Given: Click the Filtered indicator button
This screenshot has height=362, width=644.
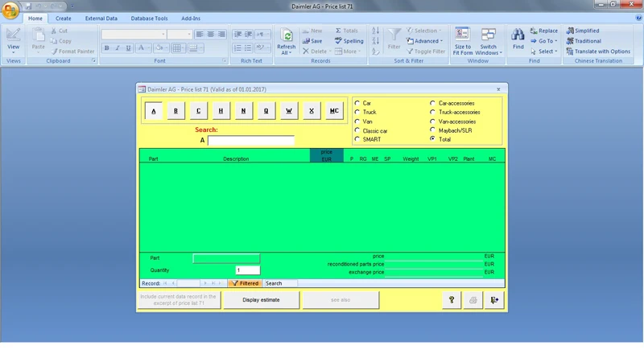Looking at the screenshot, I should (246, 283).
